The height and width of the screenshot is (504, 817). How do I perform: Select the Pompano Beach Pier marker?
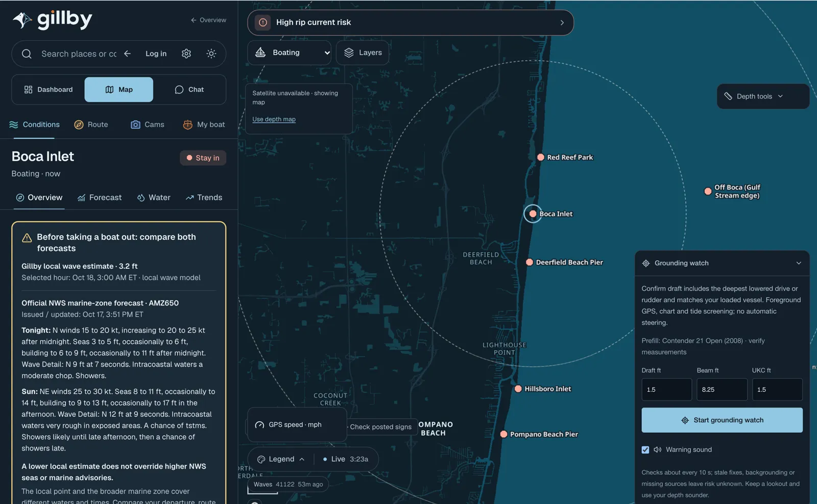pos(503,434)
